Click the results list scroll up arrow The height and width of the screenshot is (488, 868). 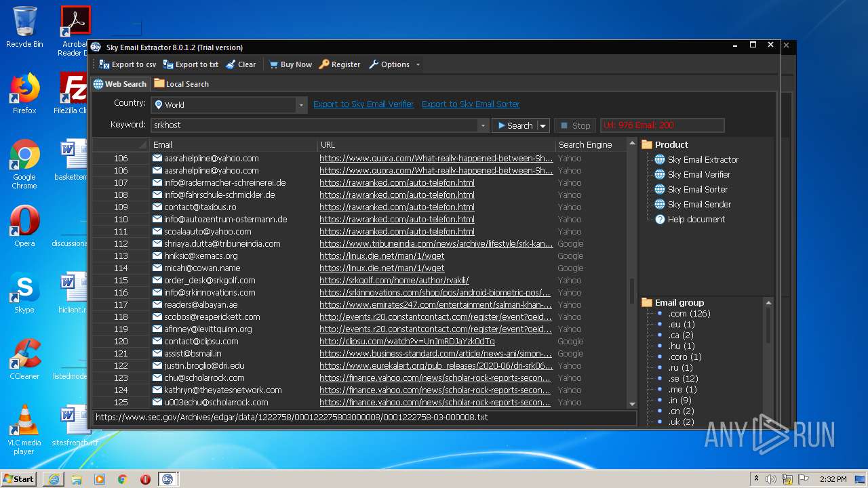(x=632, y=144)
